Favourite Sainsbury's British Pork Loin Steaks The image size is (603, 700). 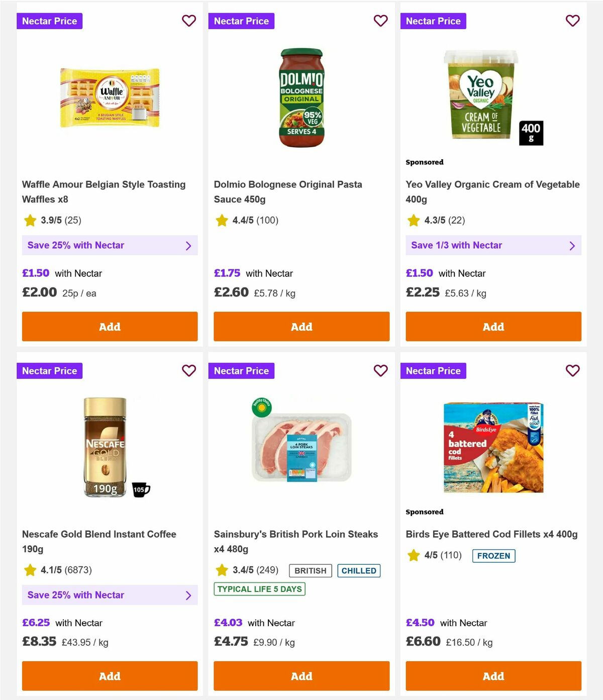[x=381, y=370]
